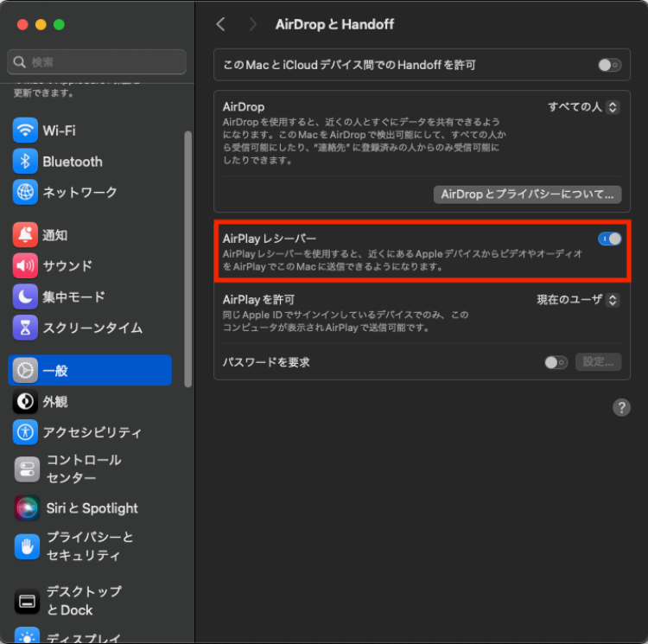Select コントロールセンター label
The width and height of the screenshot is (648, 644).
click(x=84, y=469)
